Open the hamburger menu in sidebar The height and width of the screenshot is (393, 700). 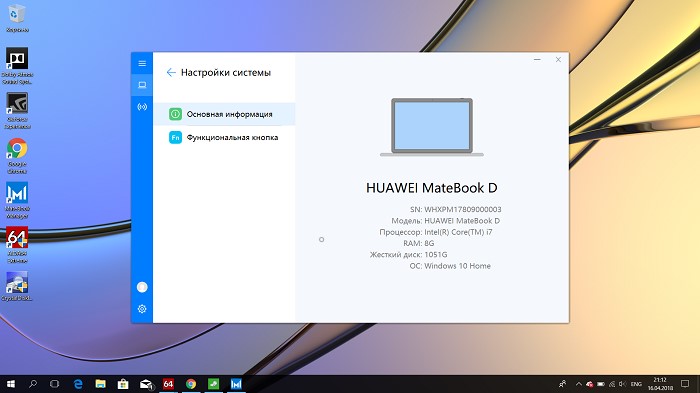pos(142,63)
